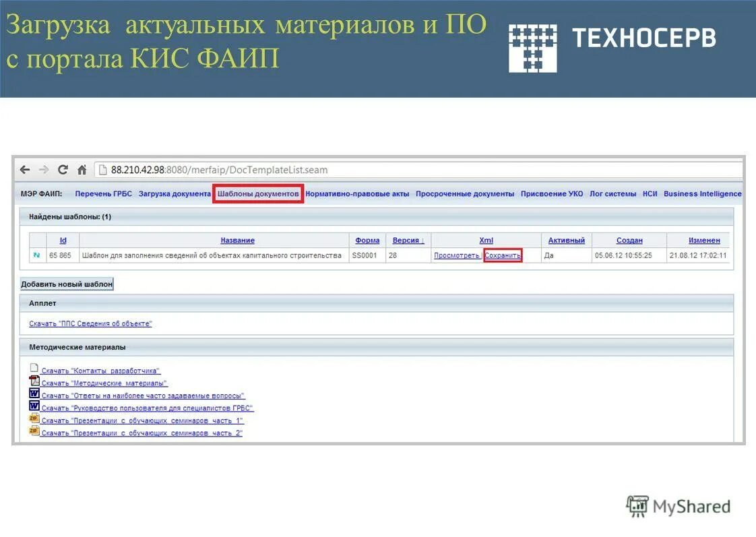Download "ППС Сведения об объекте" applet

[90, 323]
